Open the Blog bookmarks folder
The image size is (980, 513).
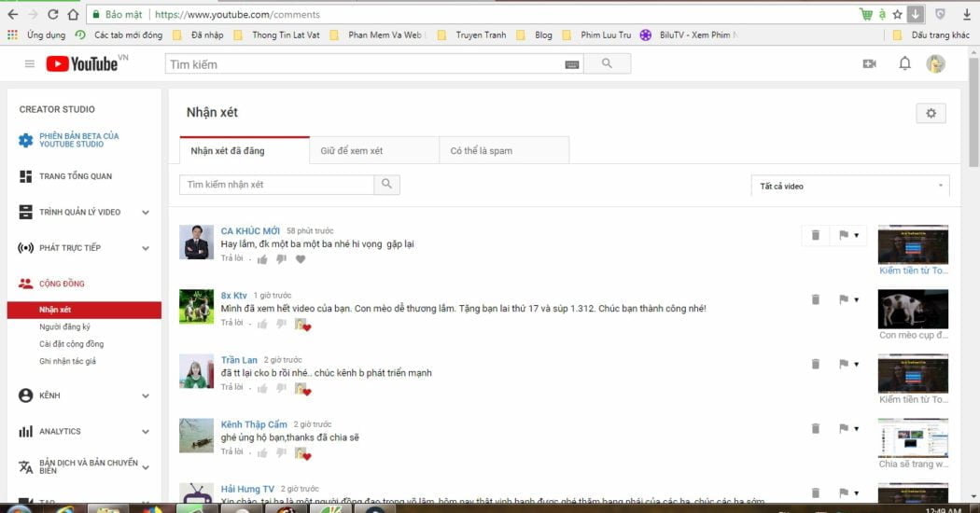(x=536, y=35)
